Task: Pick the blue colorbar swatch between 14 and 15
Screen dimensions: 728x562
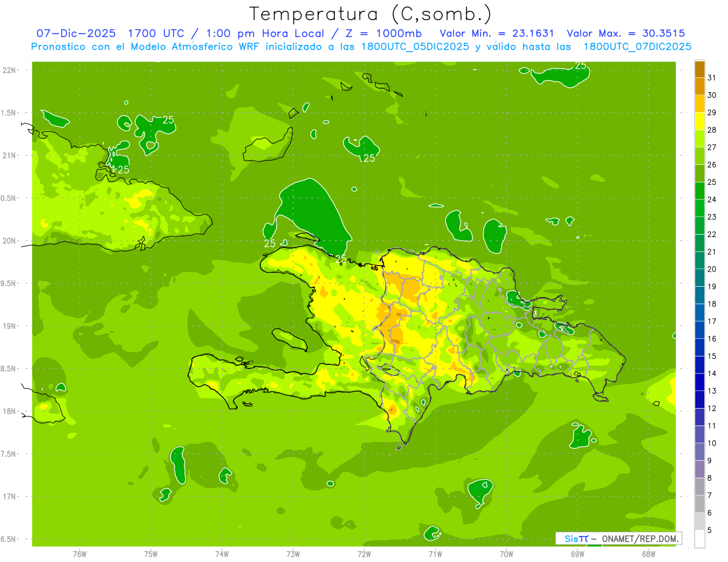Action: point(699,365)
